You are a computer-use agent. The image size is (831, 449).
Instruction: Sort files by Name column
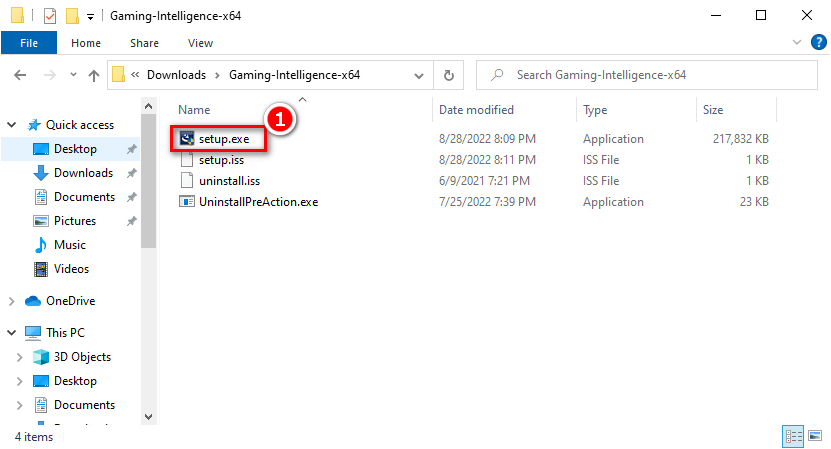point(194,110)
